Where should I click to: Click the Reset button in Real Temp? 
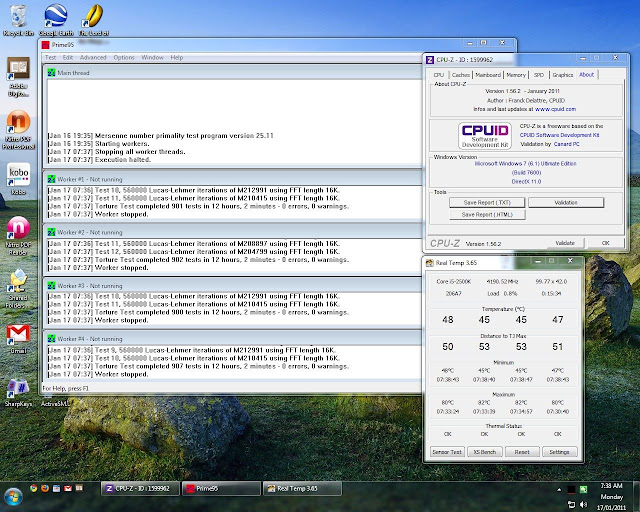point(522,452)
